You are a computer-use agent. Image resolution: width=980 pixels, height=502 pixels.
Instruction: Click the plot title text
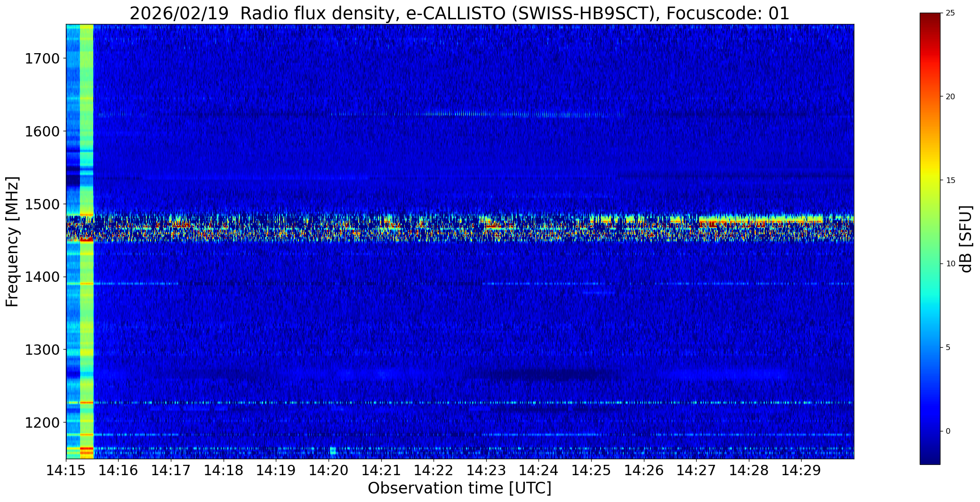click(x=459, y=13)
